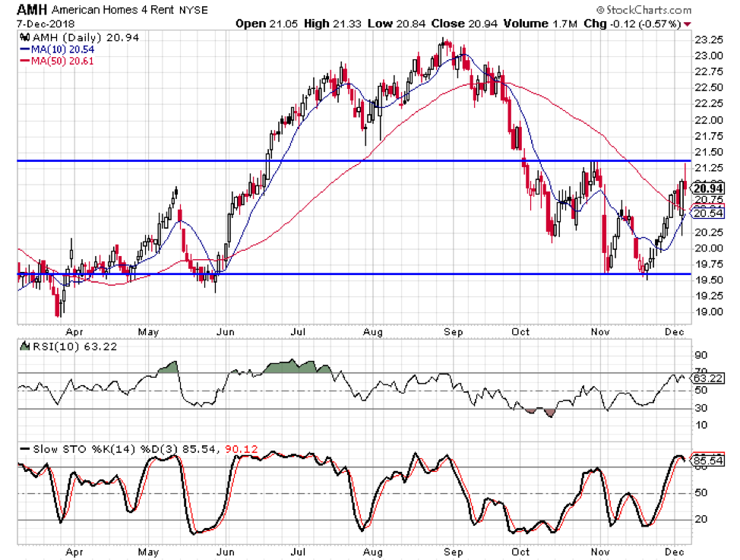
Task: Click the 20.94 last price tag on axis
Action: point(708,188)
